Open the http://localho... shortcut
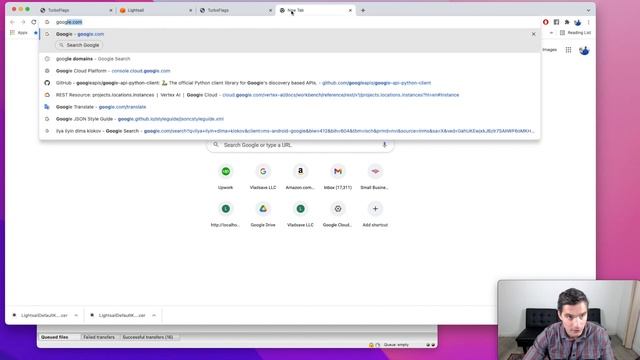The height and width of the screenshot is (360, 640). click(226, 215)
